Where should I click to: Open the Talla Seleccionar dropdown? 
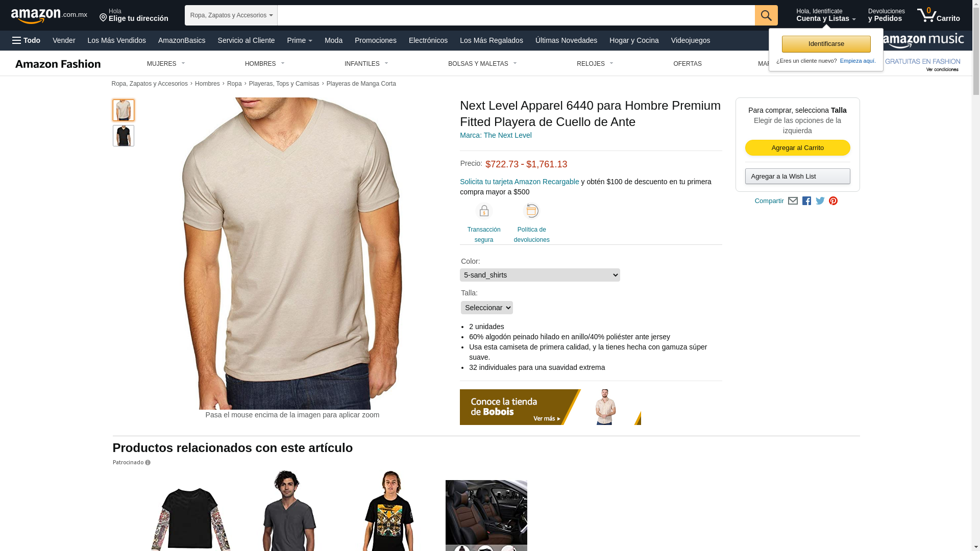(487, 308)
